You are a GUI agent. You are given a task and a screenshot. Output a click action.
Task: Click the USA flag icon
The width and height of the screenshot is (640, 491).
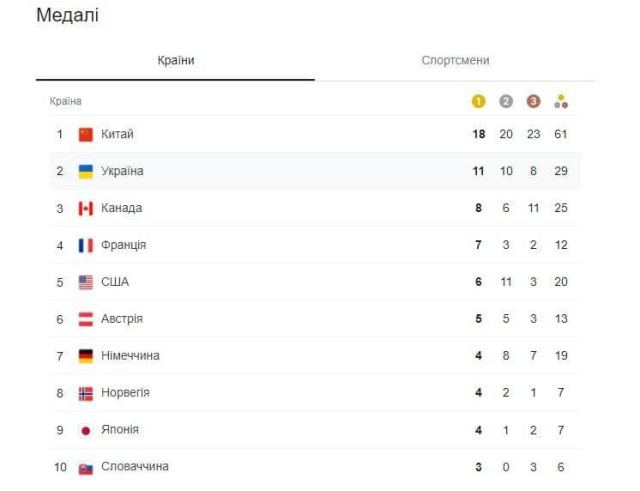coord(86,282)
